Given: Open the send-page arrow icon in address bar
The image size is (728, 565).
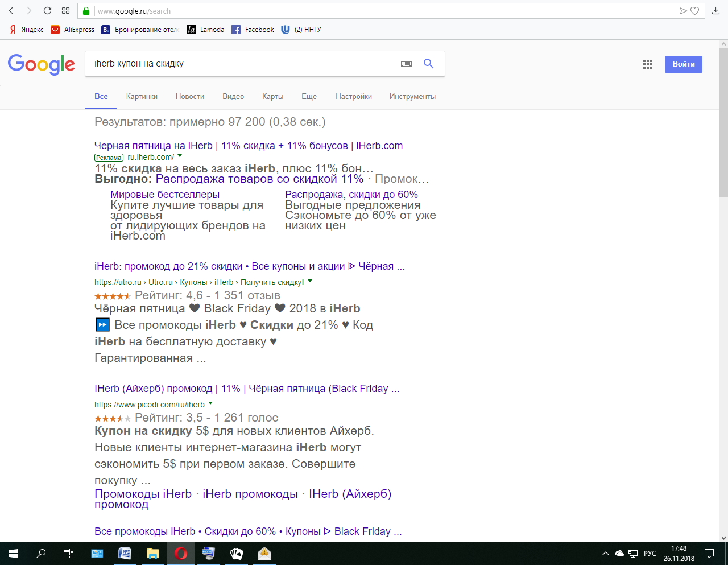Looking at the screenshot, I should [x=683, y=11].
